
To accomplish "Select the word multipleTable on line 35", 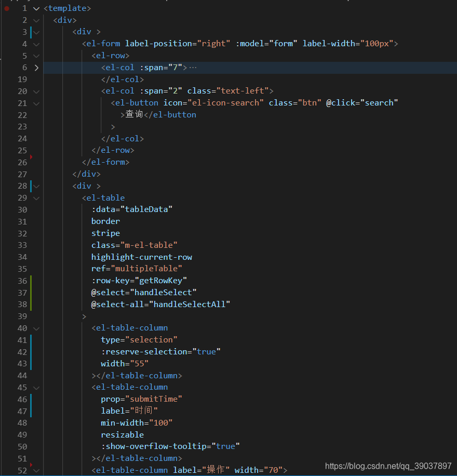I will tap(145, 269).
